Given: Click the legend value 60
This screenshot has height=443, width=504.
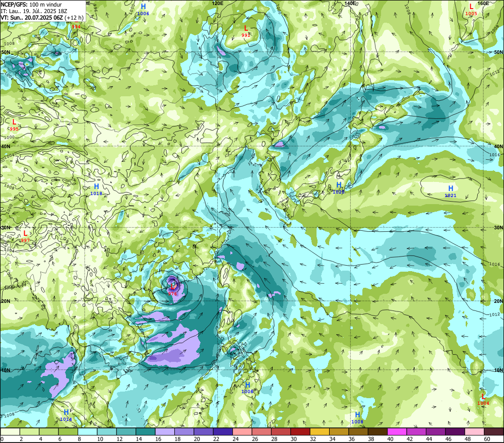Looking at the screenshot, I should click(x=487, y=439).
